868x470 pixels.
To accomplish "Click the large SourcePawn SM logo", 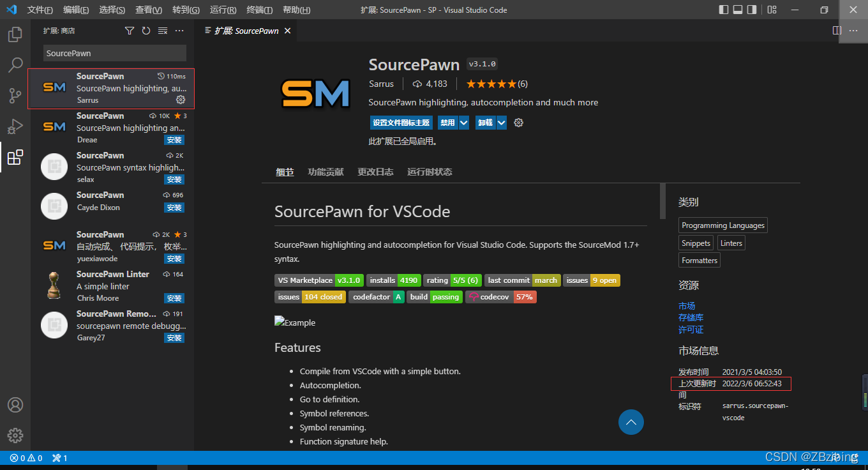I will [316, 94].
